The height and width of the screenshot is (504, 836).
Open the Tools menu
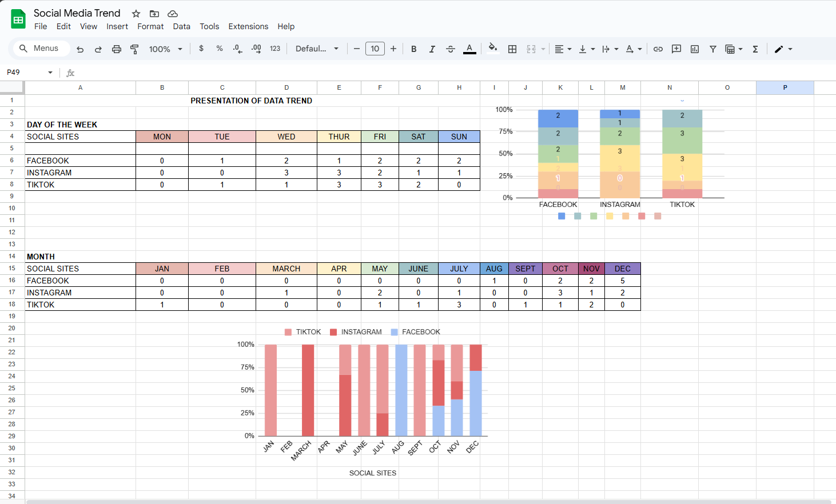pos(209,26)
